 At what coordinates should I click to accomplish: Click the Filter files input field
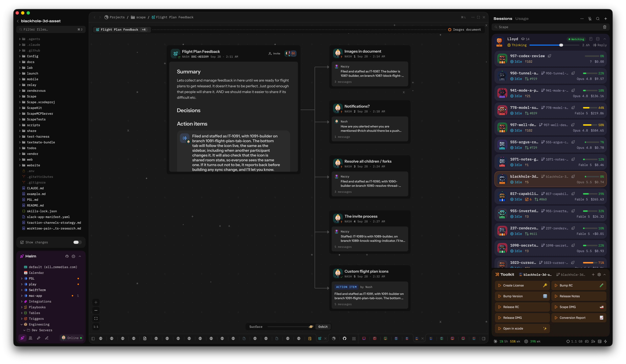(51, 29)
